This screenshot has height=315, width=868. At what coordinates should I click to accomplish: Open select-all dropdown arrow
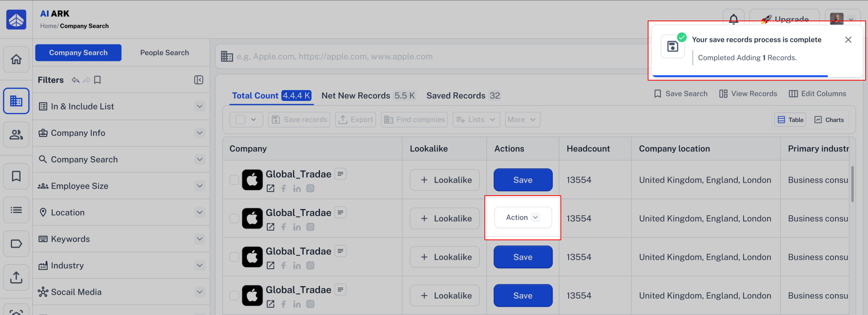[x=253, y=120]
